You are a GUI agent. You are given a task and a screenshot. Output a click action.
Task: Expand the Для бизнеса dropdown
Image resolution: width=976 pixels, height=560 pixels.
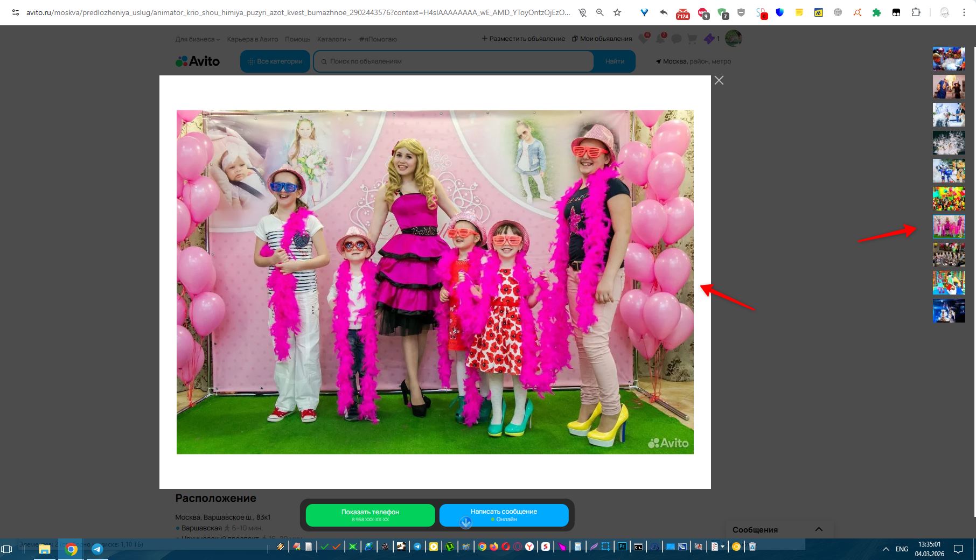(197, 39)
